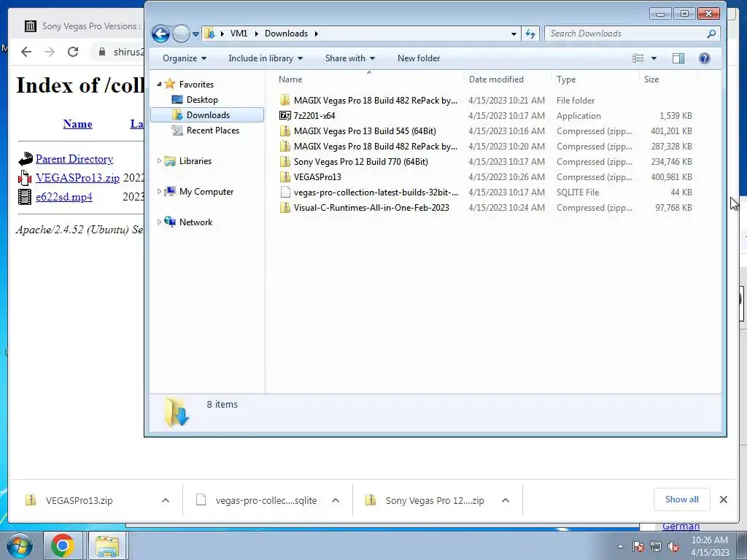This screenshot has height=560, width=747.
Task: Open Include in library menu
Action: click(x=266, y=58)
